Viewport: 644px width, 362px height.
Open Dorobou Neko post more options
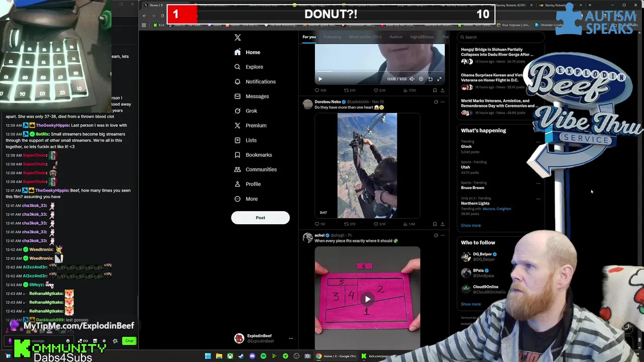pyautogui.click(x=442, y=102)
